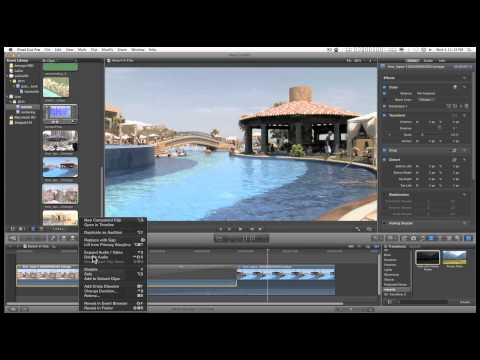Select the blue screen clip thumbnail in browser
This screenshot has width=480, height=360.
(60, 113)
